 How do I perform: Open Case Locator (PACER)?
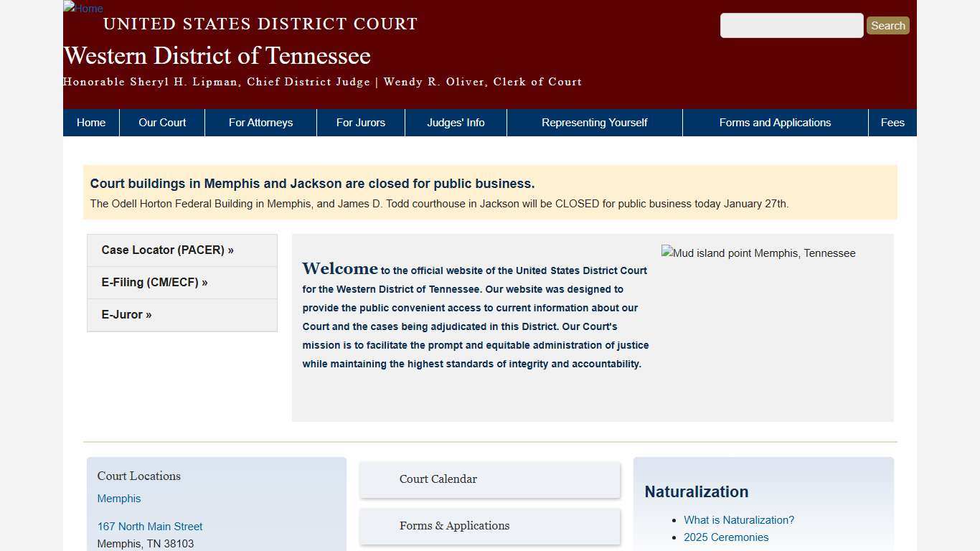167,250
